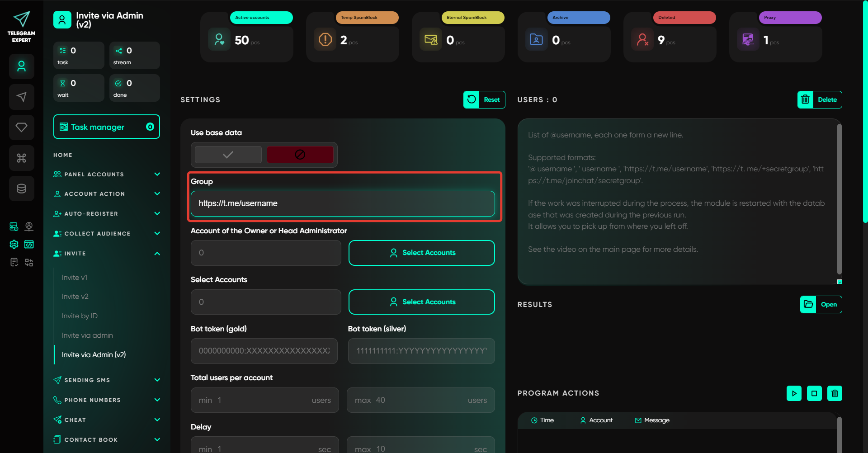Open the diamond icon section in sidebar

click(x=21, y=127)
